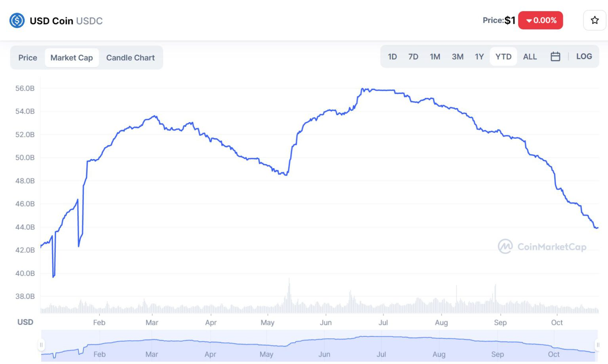The width and height of the screenshot is (608, 364).
Task: Select the Market Cap tab
Action: point(72,58)
